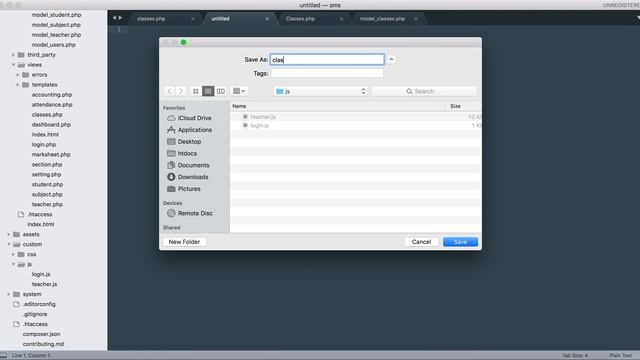Click green zoom button on save dialog
The image size is (640, 360).
click(x=184, y=42)
